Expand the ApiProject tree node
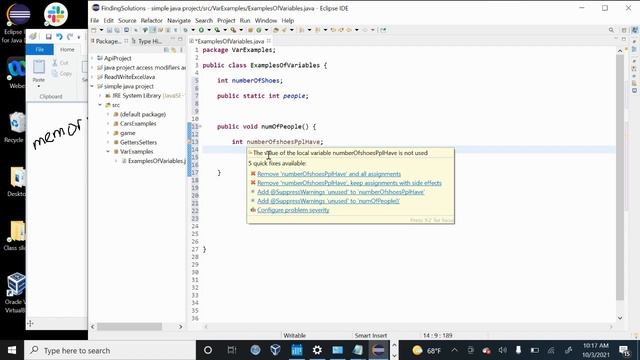Image resolution: width=640 pixels, height=360 pixels. coord(92,58)
